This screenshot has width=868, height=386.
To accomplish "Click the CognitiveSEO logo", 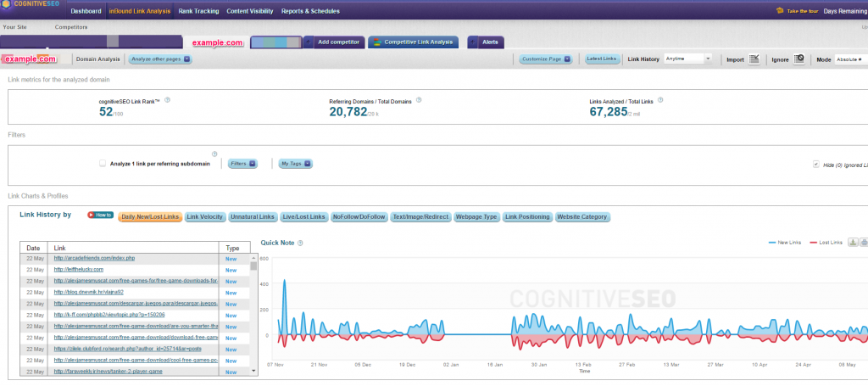I will click(31, 4).
